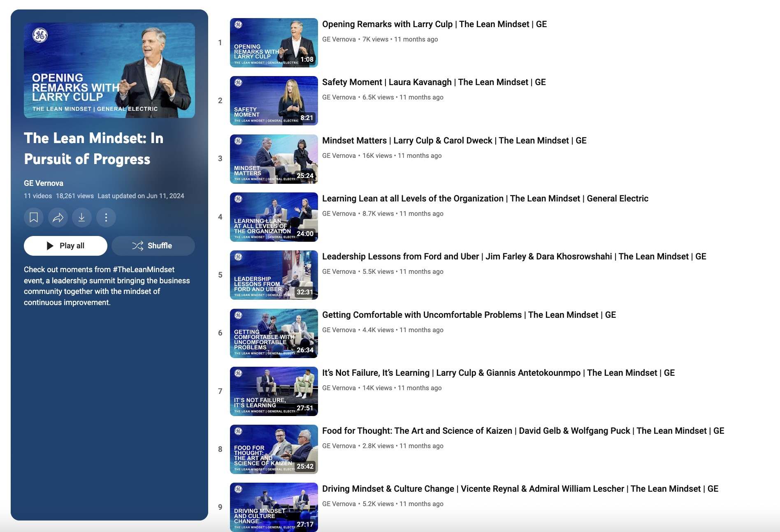Open Getting Comfortable with Uncomfortable Problems thumbnail
Image resolution: width=780 pixels, height=532 pixels.
click(274, 333)
